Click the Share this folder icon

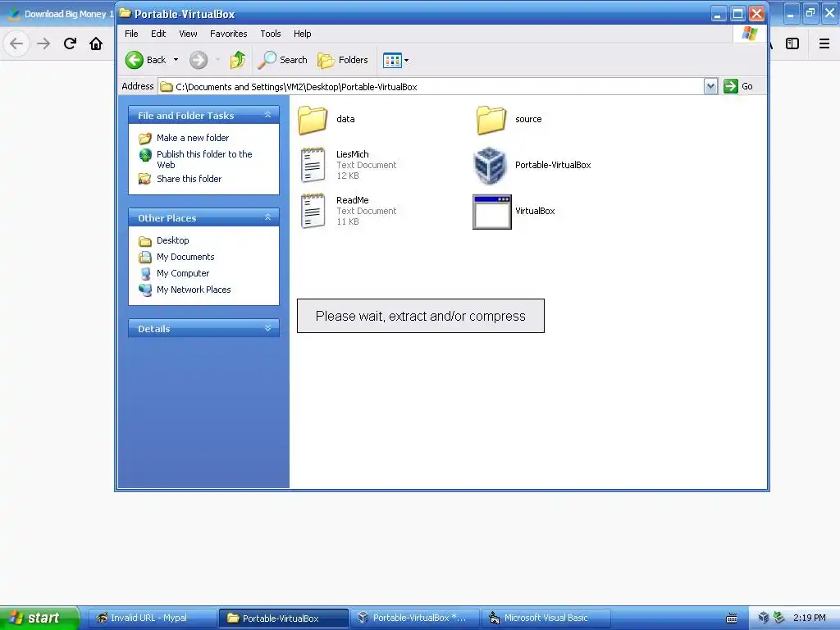point(144,179)
